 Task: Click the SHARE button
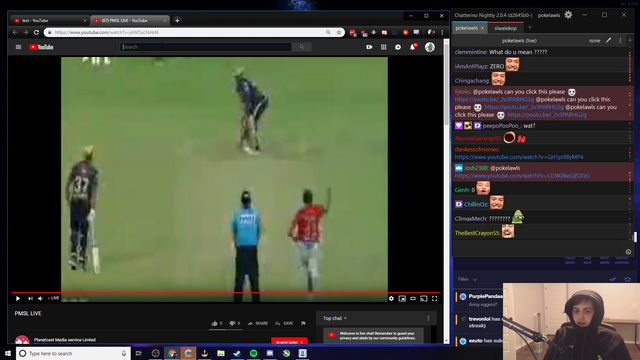coord(258,323)
